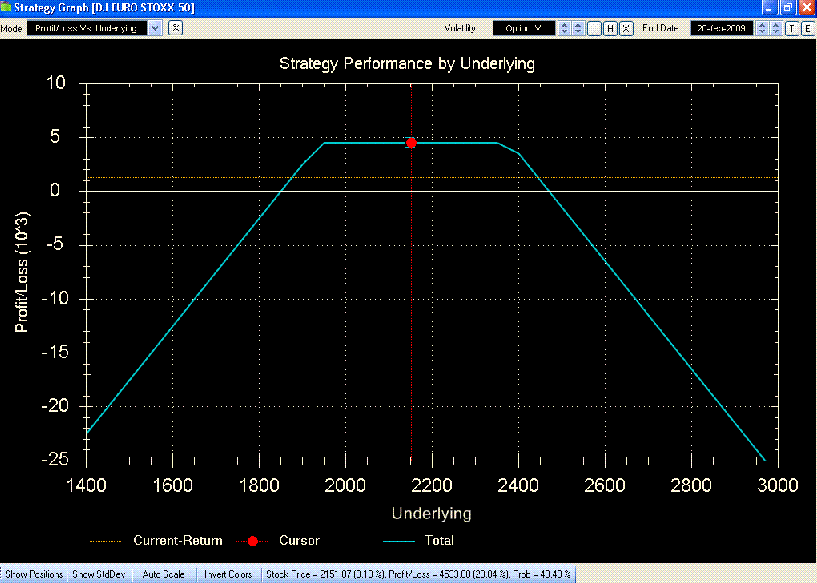Click the icon button right of H

point(626,28)
